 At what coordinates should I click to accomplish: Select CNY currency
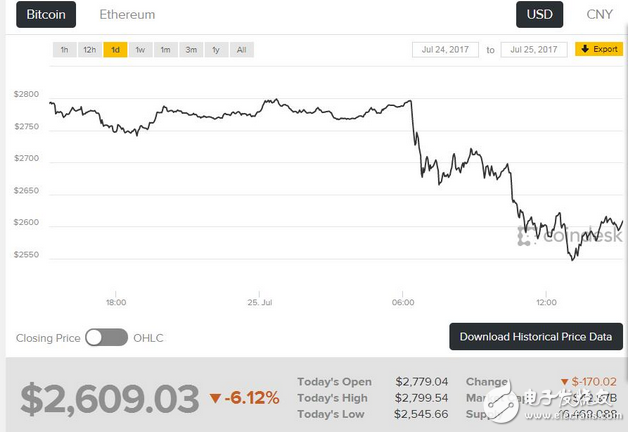coord(601,16)
